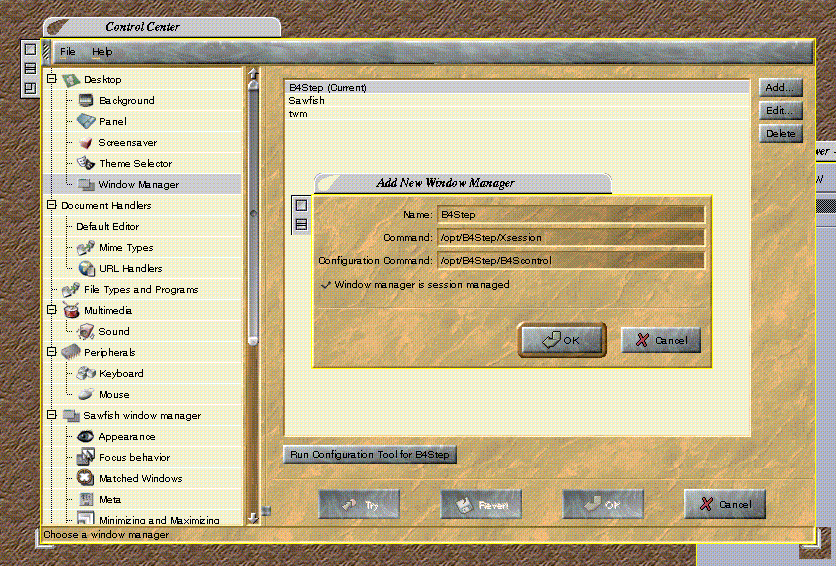The height and width of the screenshot is (566, 836).
Task: Open the Screensaver settings icon
Action: pyautogui.click(x=86, y=143)
